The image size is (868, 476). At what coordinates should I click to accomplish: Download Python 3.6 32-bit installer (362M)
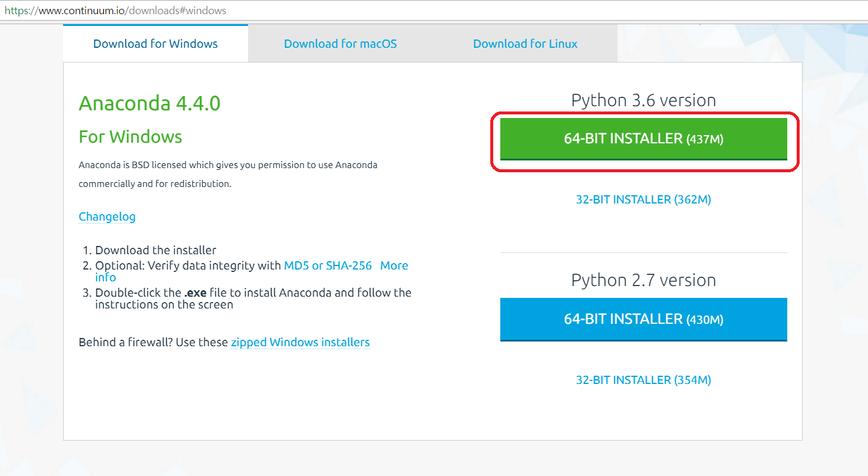point(643,199)
